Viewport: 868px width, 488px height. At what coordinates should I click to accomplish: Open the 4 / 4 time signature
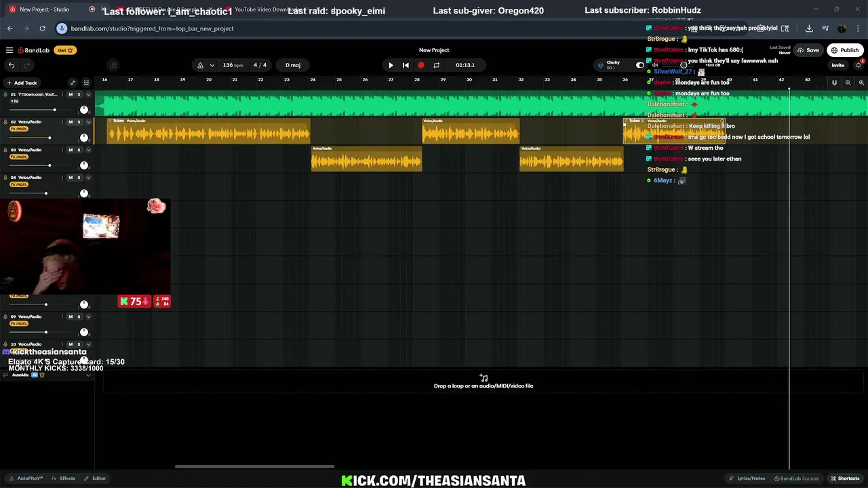(x=260, y=65)
